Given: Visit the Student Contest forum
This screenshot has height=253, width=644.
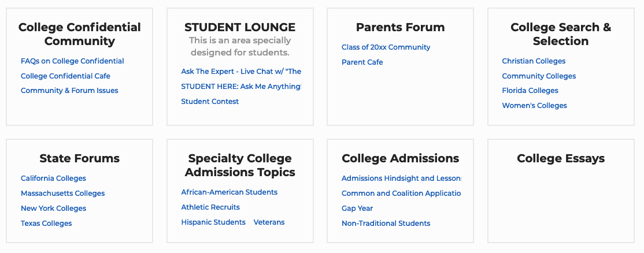Looking at the screenshot, I should click(x=210, y=102).
